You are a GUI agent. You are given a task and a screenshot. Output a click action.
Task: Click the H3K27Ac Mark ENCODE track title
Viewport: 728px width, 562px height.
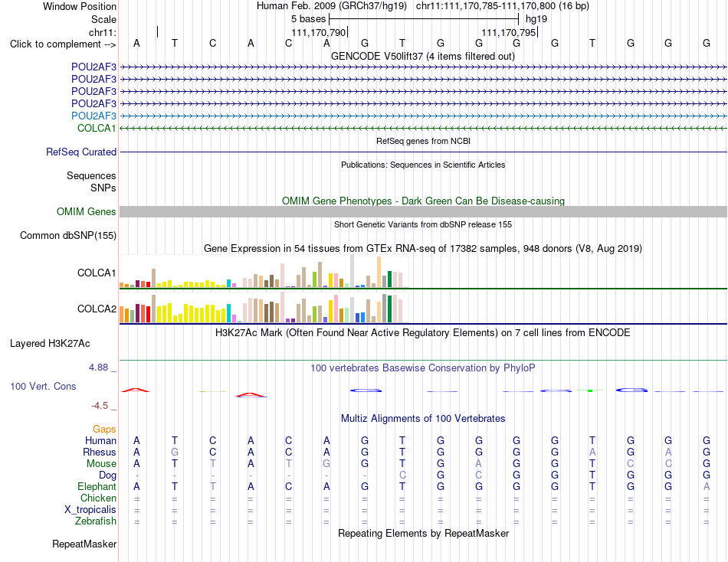pyautogui.click(x=423, y=333)
